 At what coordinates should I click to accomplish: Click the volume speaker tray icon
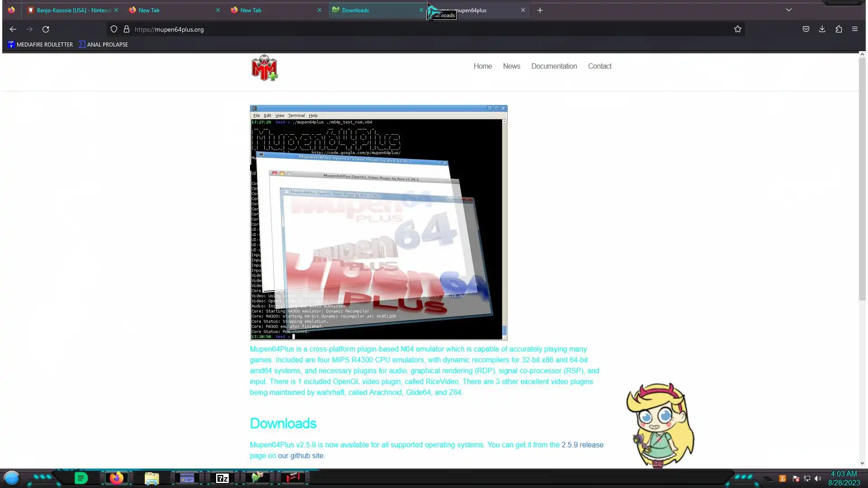[x=817, y=479]
